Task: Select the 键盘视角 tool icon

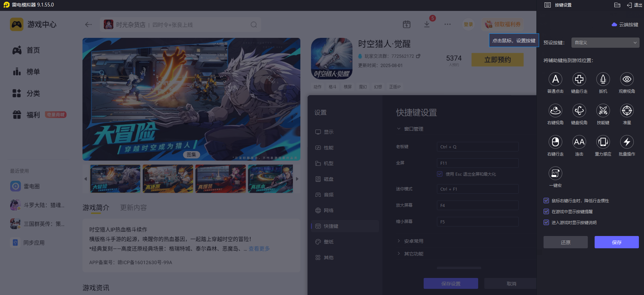Action: click(x=579, y=110)
